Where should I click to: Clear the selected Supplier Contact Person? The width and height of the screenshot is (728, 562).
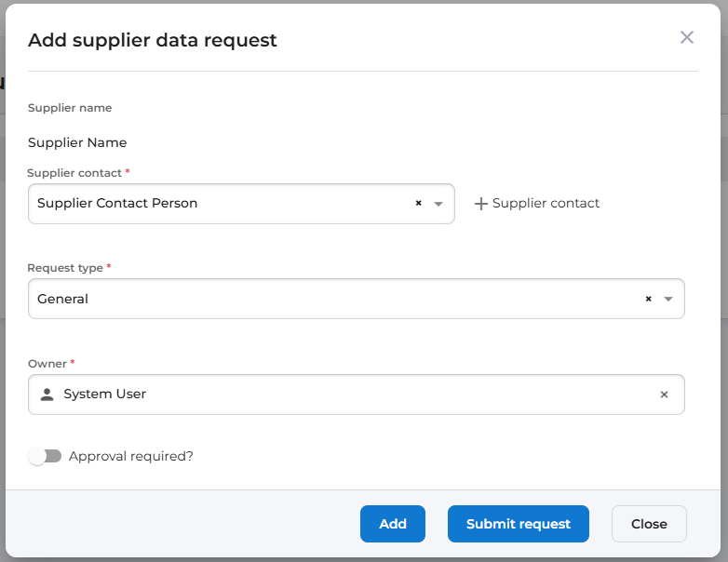(418, 203)
